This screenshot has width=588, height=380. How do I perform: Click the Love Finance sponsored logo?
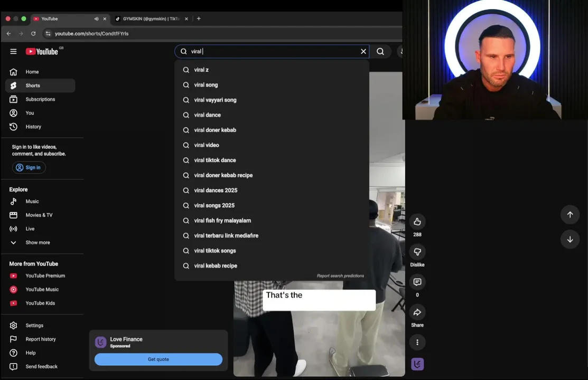(x=100, y=342)
